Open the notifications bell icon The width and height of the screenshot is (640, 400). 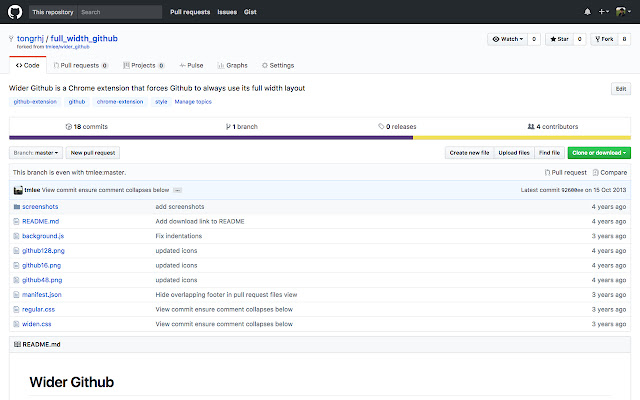click(587, 12)
